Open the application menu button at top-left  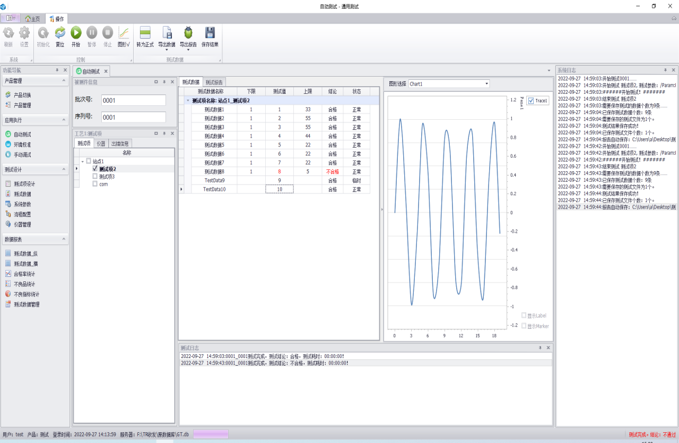coord(10,18)
